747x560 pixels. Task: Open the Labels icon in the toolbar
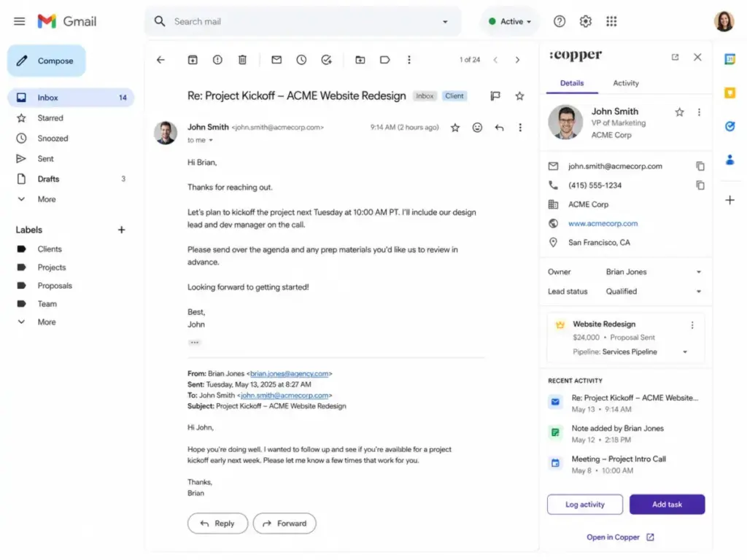point(385,60)
